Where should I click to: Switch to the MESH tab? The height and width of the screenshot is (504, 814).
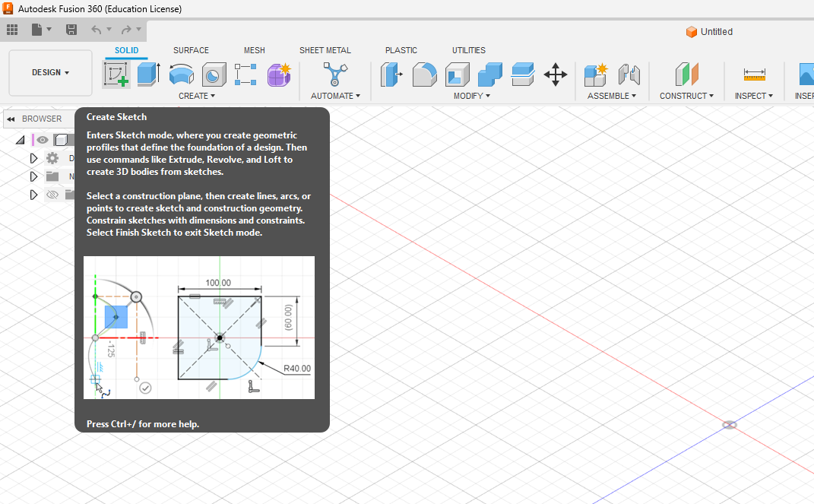pyautogui.click(x=255, y=50)
